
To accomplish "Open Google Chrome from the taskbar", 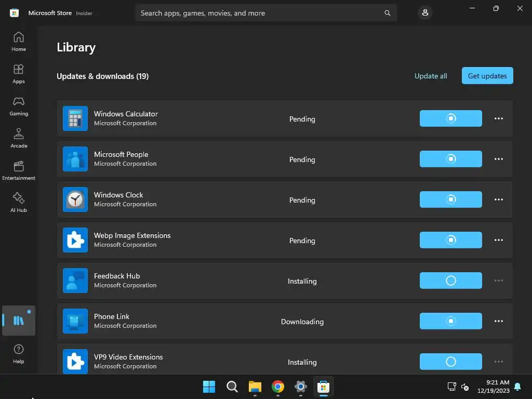I will [x=278, y=387].
